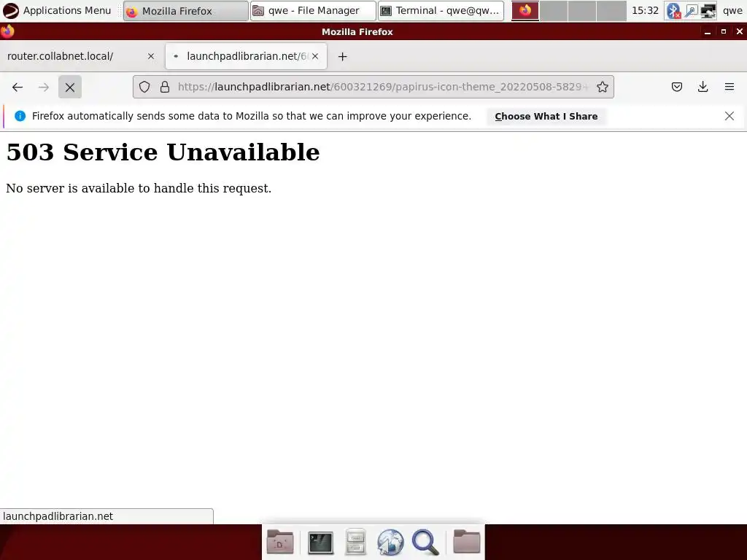Minimize the Firefox window
This screenshot has height=560, width=747.
708,32
